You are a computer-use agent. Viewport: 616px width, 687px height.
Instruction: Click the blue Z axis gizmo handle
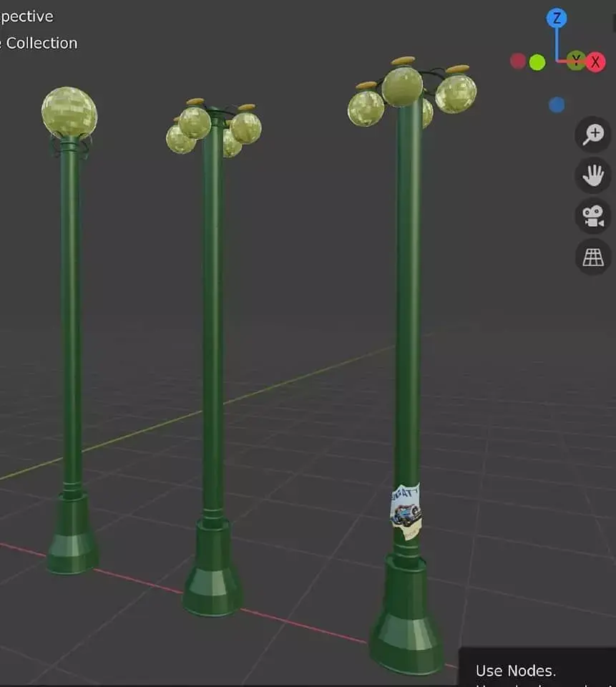557,18
